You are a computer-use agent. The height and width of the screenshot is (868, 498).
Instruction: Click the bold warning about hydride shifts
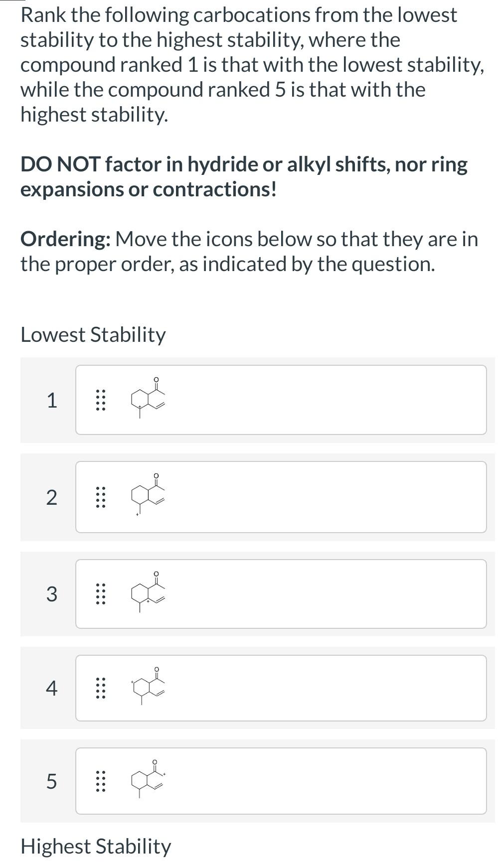[x=244, y=175]
